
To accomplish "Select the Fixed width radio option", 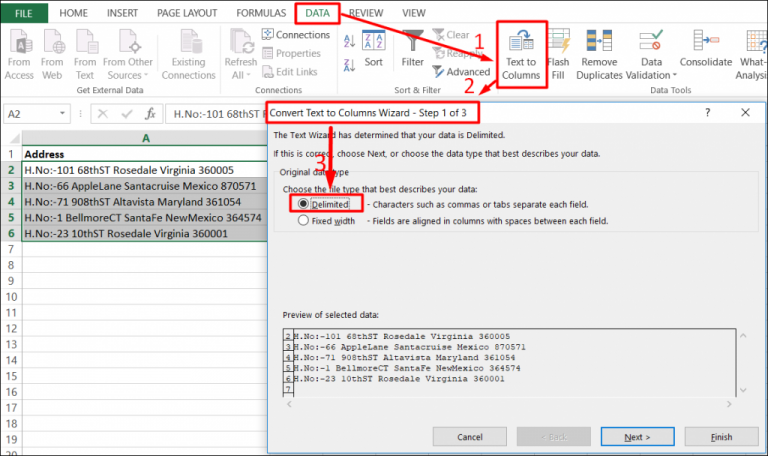I will tap(303, 220).
